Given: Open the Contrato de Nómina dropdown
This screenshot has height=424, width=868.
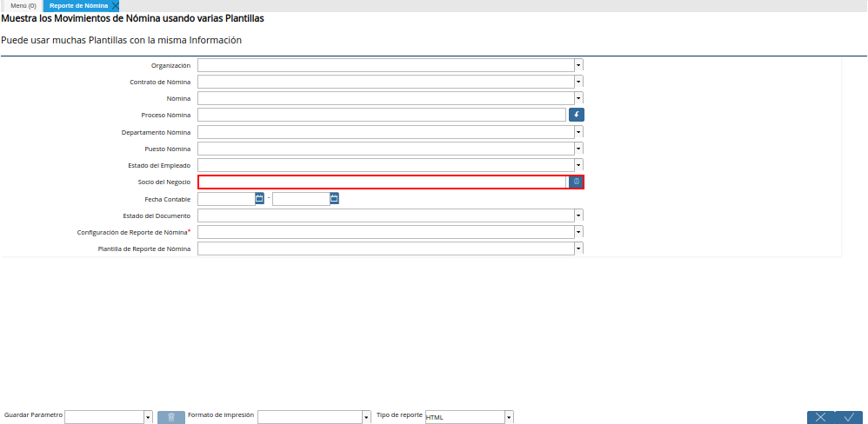Looking at the screenshot, I should [x=578, y=82].
